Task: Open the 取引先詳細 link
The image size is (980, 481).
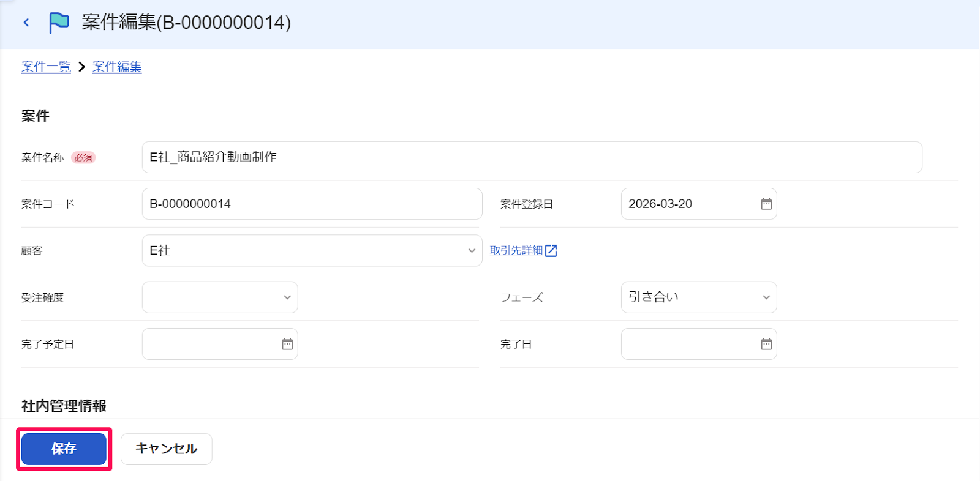Action: click(x=516, y=250)
